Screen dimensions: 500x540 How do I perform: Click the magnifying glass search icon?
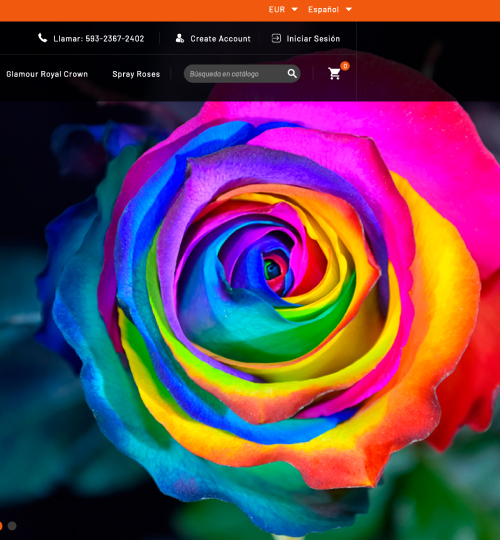point(292,73)
